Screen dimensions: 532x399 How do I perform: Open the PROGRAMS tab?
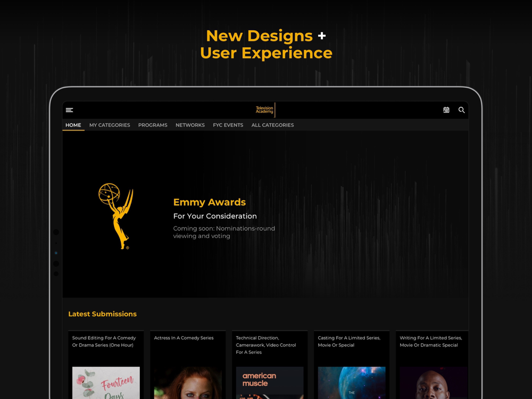(153, 125)
